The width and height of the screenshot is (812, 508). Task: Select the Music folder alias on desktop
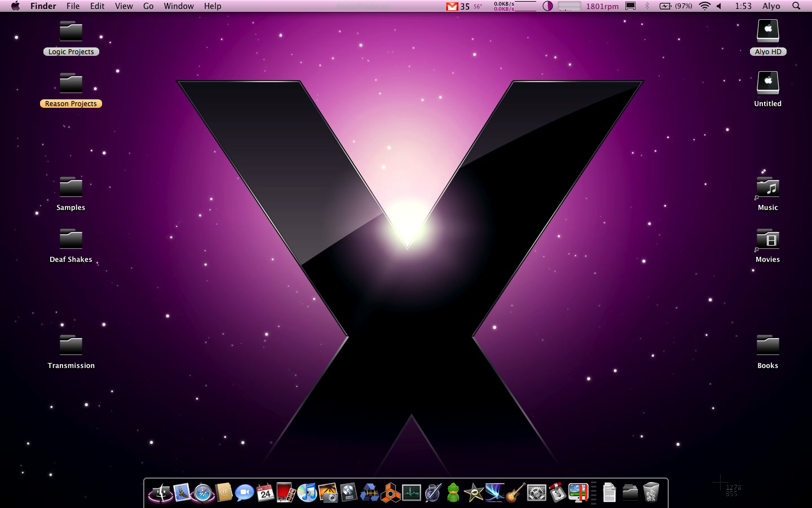tap(768, 194)
